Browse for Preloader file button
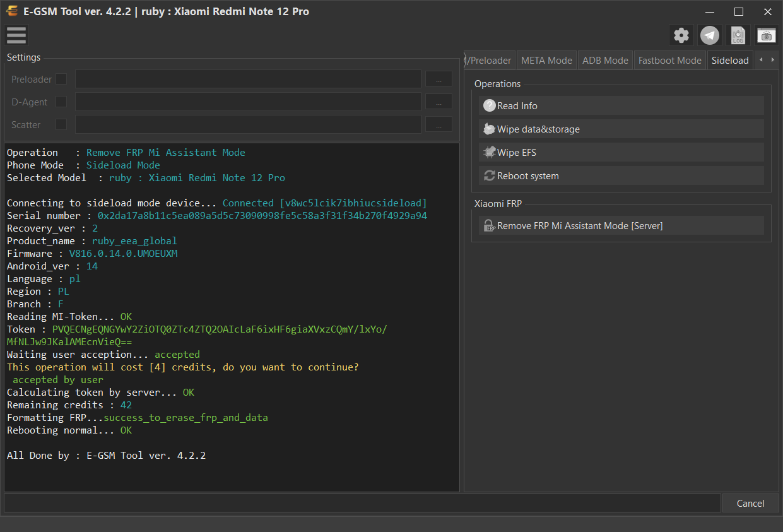The image size is (783, 532). point(439,79)
